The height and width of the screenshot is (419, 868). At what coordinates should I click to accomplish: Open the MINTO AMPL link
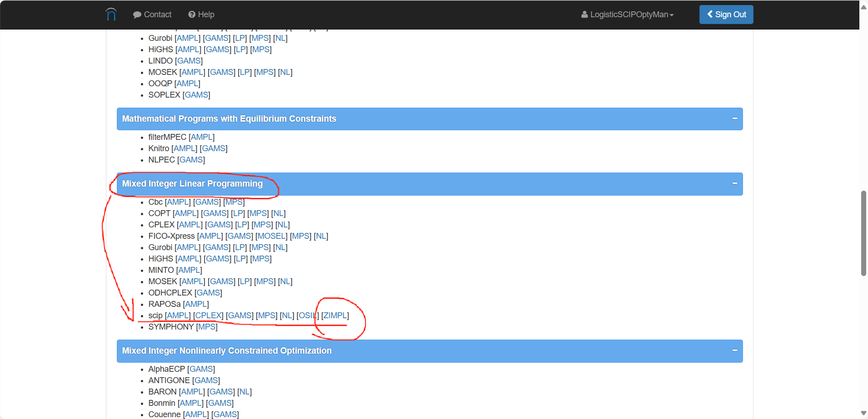pyautogui.click(x=189, y=270)
